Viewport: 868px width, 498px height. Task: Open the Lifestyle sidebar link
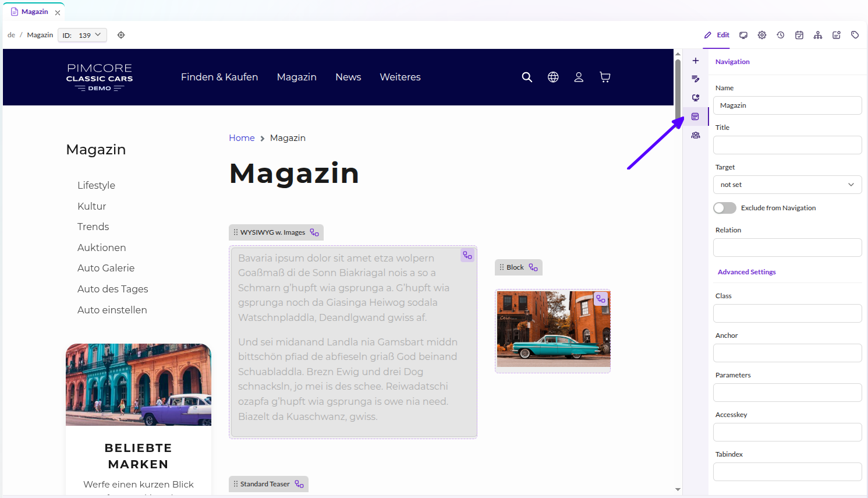(96, 185)
